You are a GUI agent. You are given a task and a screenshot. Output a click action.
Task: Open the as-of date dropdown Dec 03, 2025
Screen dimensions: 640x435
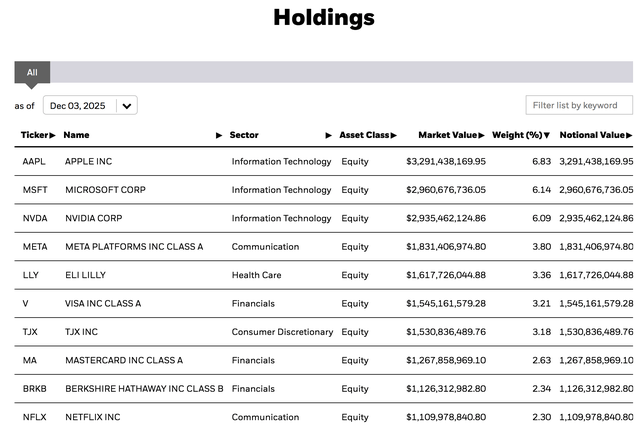click(90, 105)
